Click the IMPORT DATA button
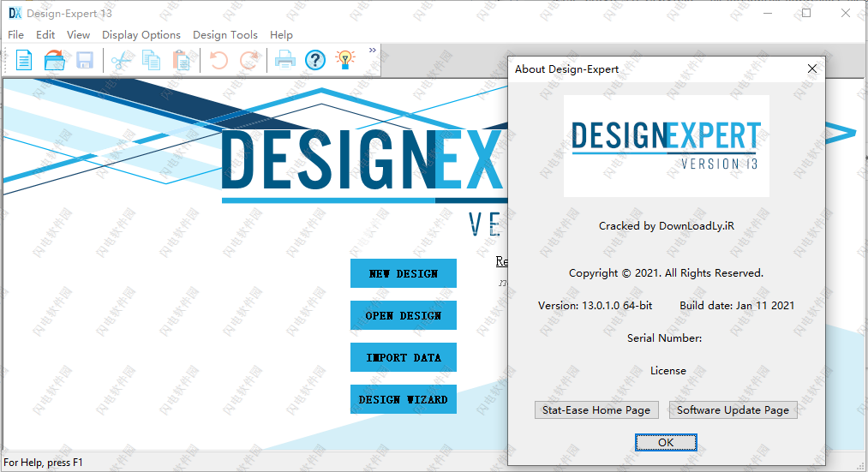This screenshot has width=868, height=472. pyautogui.click(x=404, y=357)
